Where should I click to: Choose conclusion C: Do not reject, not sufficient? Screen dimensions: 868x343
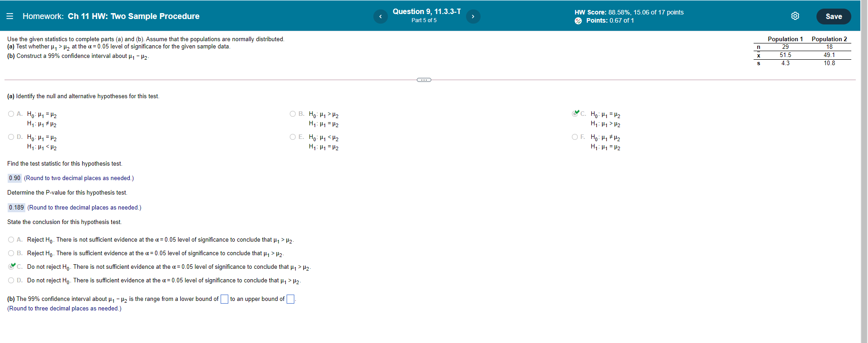pos(11,267)
